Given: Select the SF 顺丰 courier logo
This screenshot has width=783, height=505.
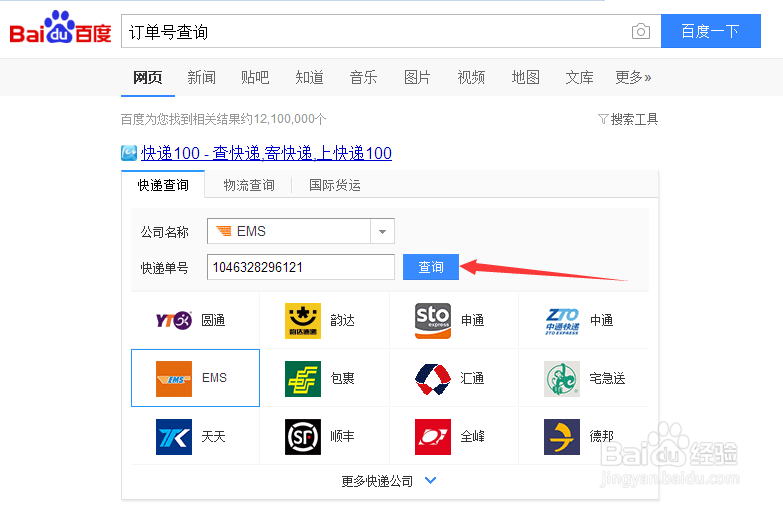Looking at the screenshot, I should pos(303,437).
